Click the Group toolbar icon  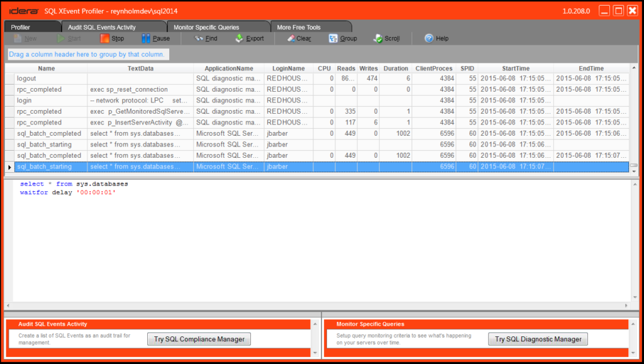tap(333, 38)
